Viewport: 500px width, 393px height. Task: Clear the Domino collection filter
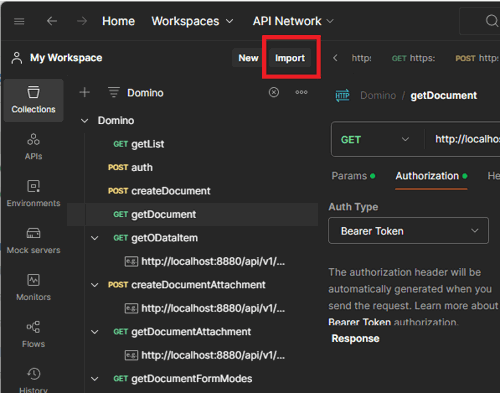coord(274,92)
